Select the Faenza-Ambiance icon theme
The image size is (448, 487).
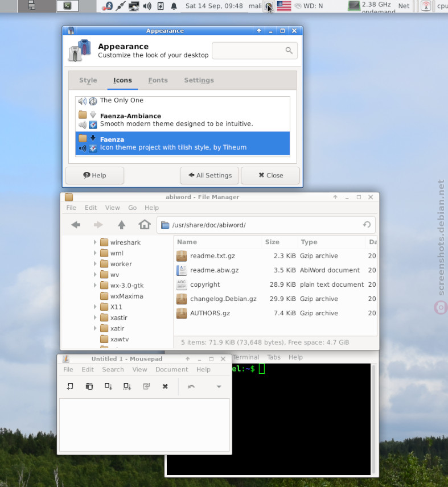coord(182,119)
